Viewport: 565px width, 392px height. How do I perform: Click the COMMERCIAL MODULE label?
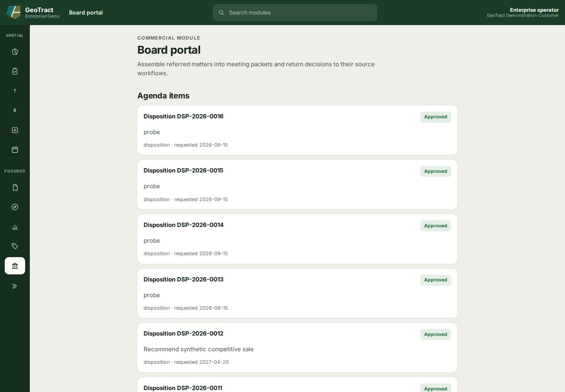pos(169,38)
